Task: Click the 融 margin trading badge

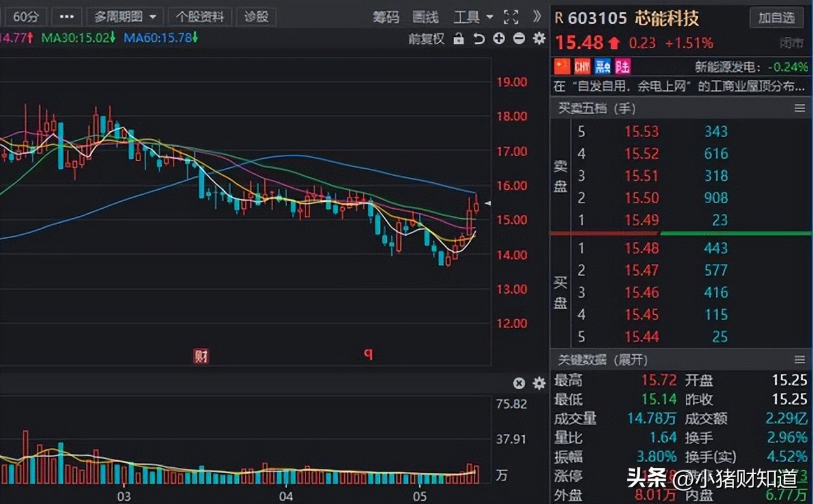Action: [602, 66]
